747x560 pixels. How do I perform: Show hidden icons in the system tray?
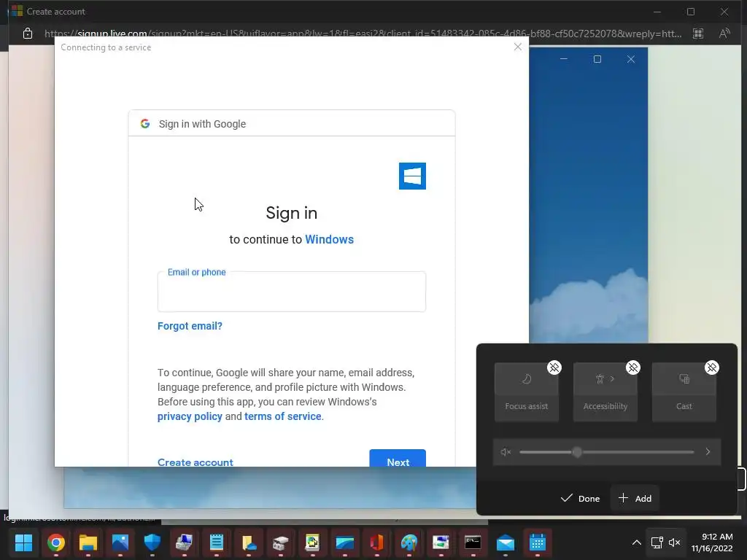(636, 542)
